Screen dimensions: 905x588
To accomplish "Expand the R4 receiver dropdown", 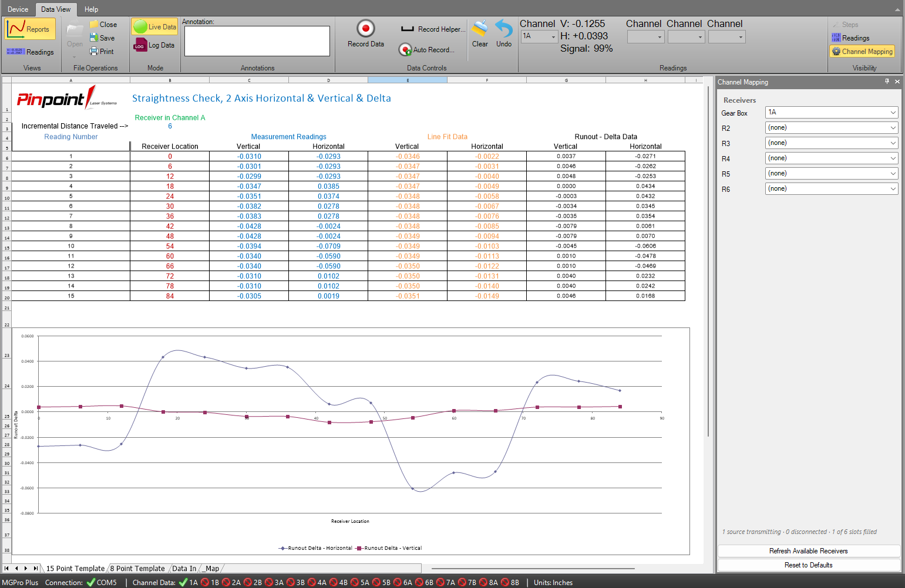I will click(x=832, y=158).
